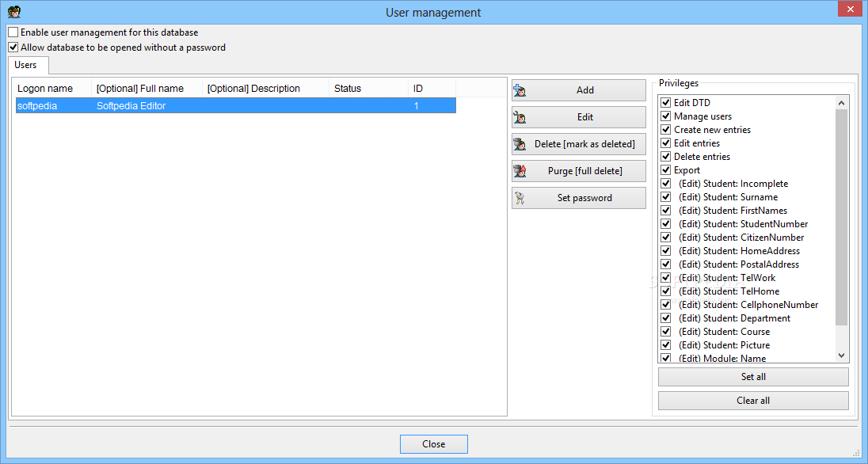Sort by [Optional] Description column

click(x=266, y=89)
